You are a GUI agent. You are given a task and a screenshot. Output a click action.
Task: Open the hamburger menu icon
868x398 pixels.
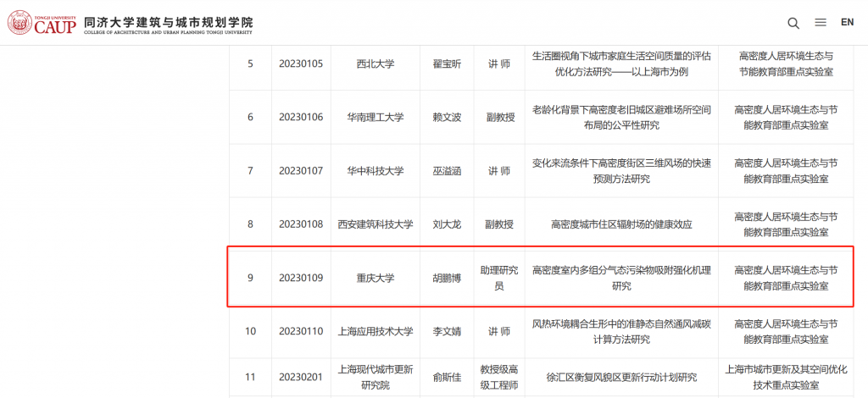[821, 23]
